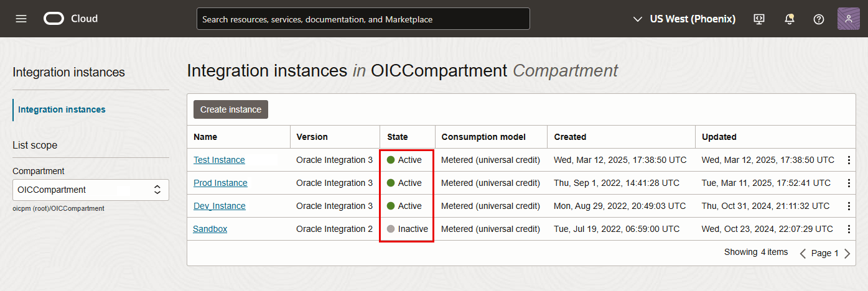Click the Name column header
The image size is (868, 291).
coord(205,137)
